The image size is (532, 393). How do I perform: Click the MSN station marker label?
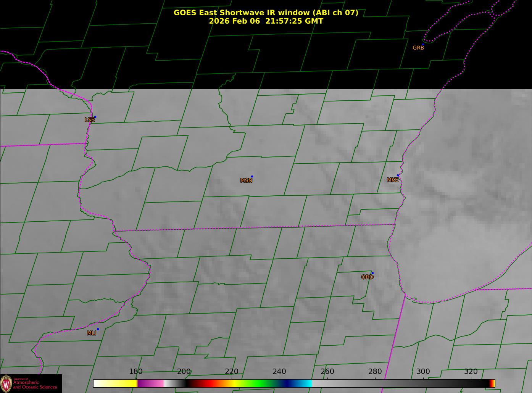click(x=246, y=180)
